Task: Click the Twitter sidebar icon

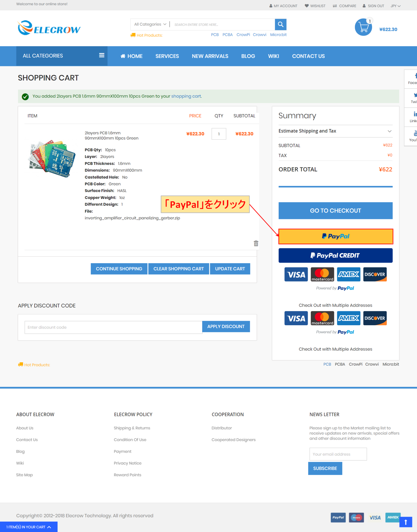Action: (x=414, y=98)
